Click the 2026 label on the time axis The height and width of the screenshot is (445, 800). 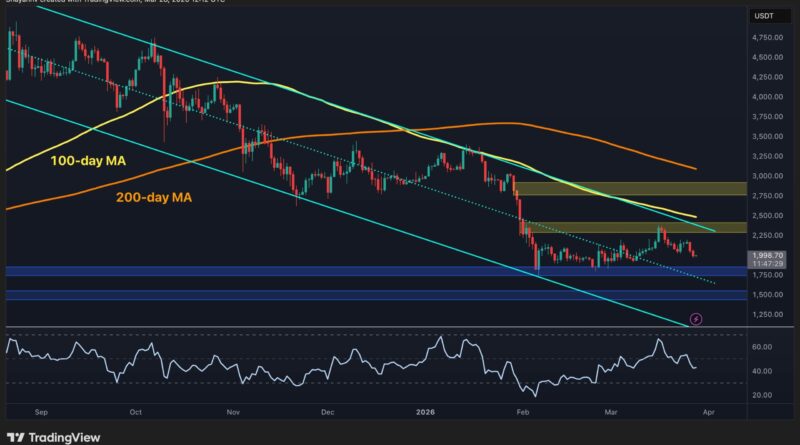tap(426, 409)
